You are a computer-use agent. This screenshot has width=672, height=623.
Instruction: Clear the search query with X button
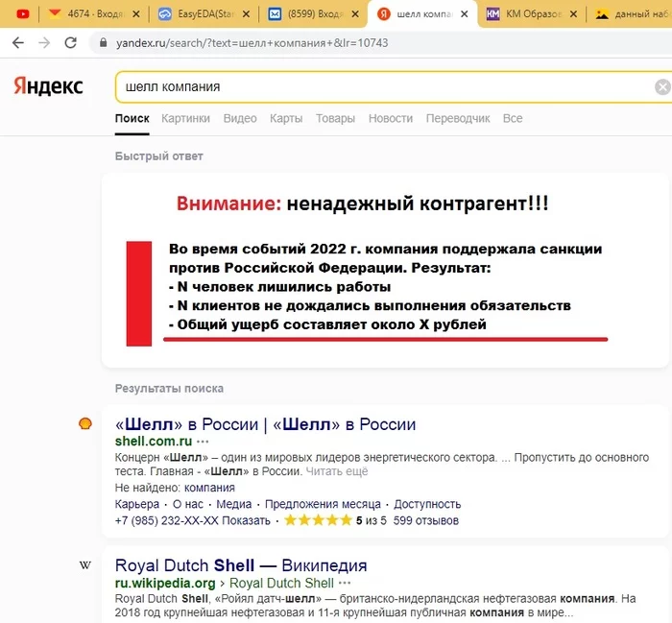662,87
